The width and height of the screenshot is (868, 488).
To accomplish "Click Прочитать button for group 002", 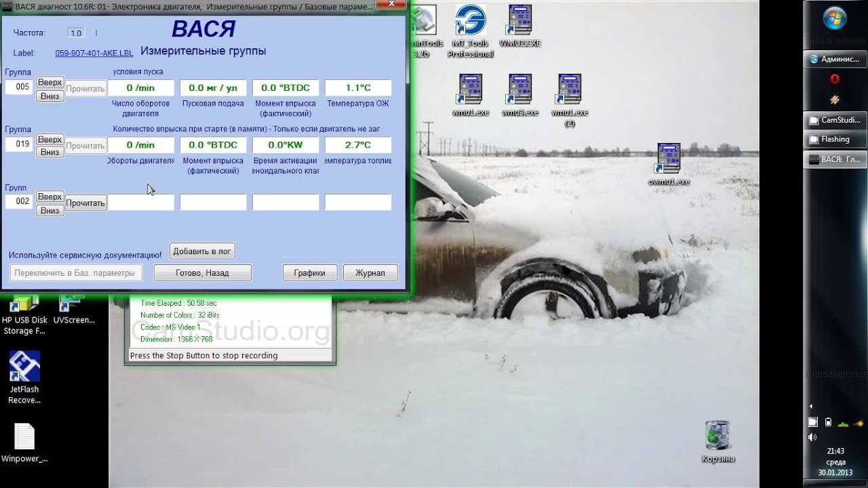I will 85,203.
